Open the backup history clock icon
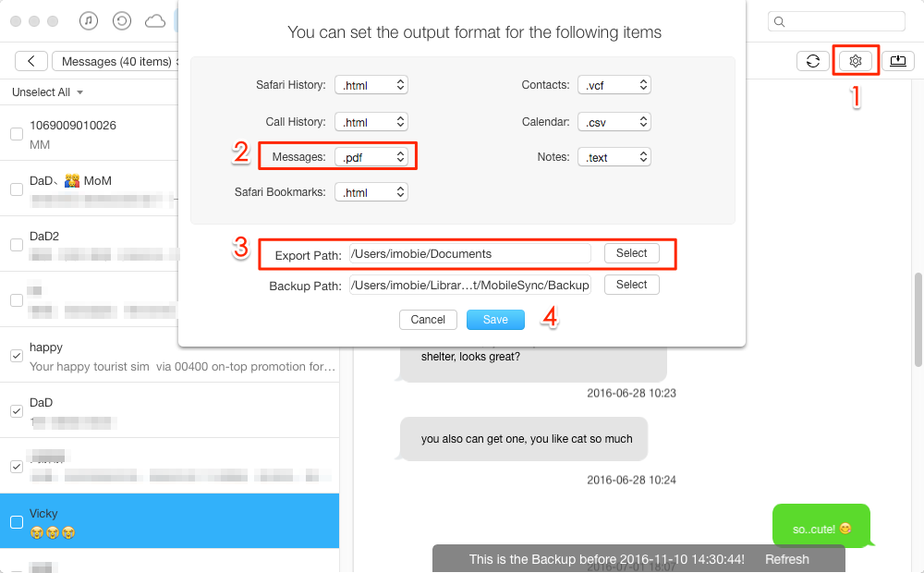924x573 pixels. click(x=122, y=21)
